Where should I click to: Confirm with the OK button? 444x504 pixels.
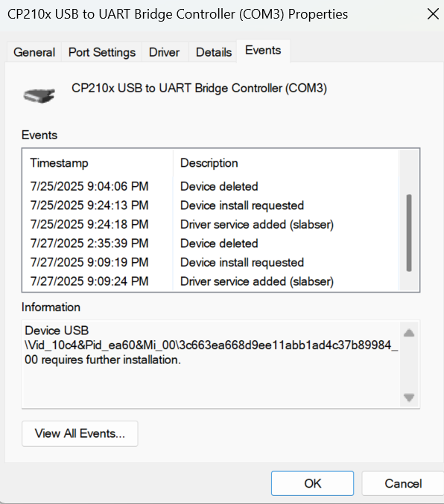tap(312, 483)
